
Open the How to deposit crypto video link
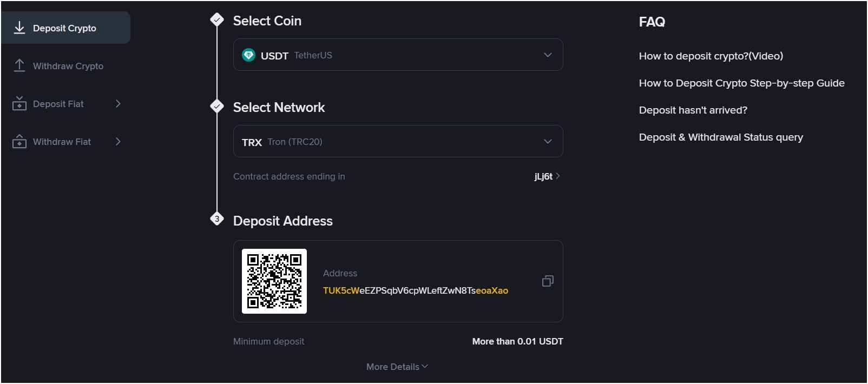pos(711,56)
